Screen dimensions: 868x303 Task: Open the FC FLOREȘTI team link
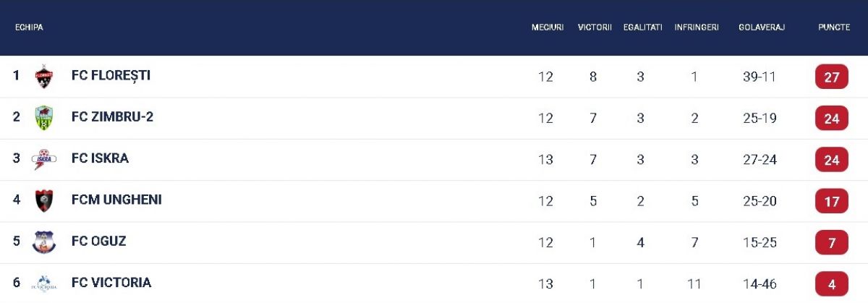[x=111, y=75]
